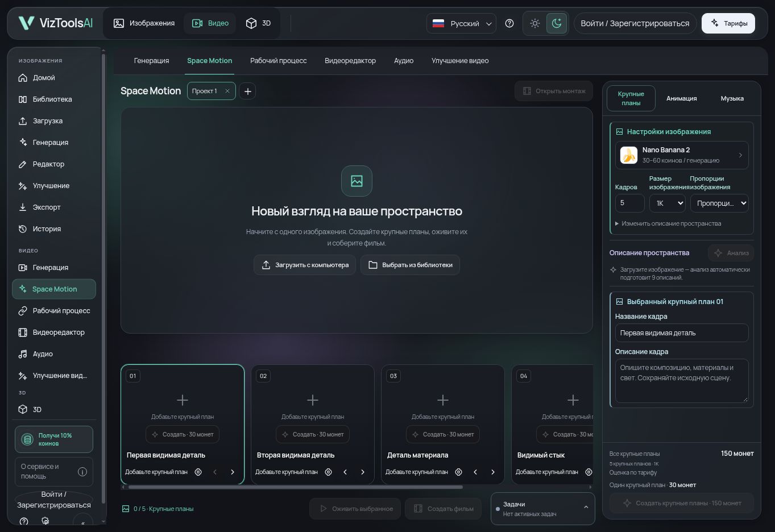Select the Видео section in the top navigation
Image resolution: width=775 pixels, height=532 pixels.
point(210,23)
